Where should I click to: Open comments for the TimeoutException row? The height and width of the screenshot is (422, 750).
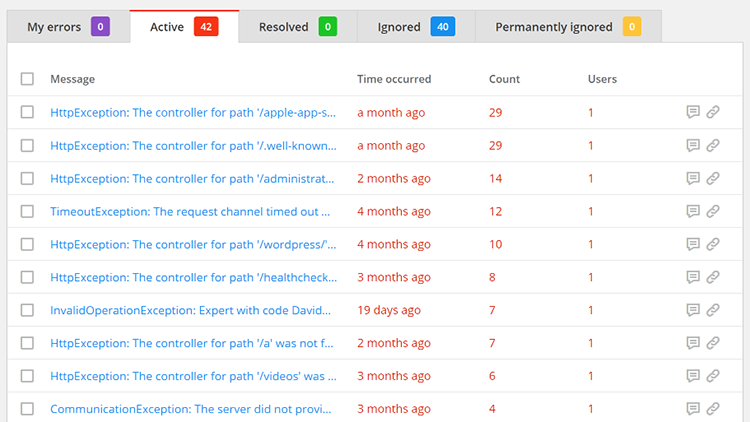pos(692,212)
